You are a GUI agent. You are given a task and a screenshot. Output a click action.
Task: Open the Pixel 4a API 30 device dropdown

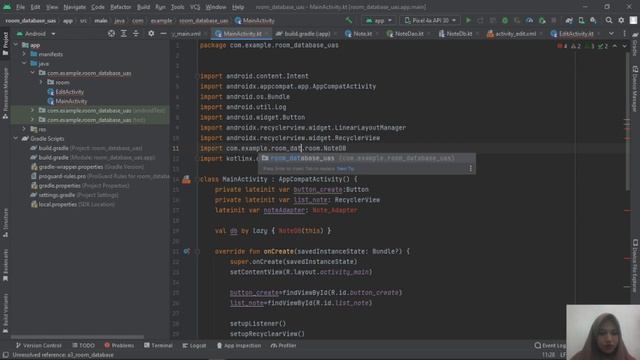click(x=430, y=20)
